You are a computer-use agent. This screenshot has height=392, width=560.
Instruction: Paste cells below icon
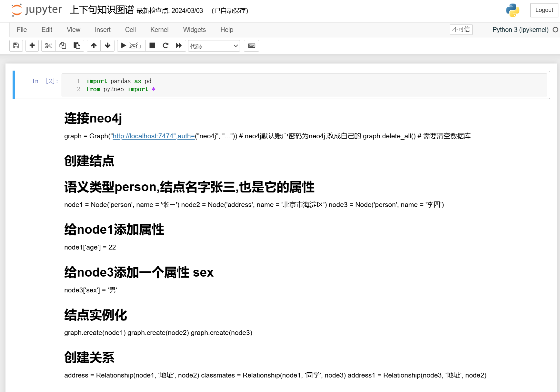click(x=77, y=46)
